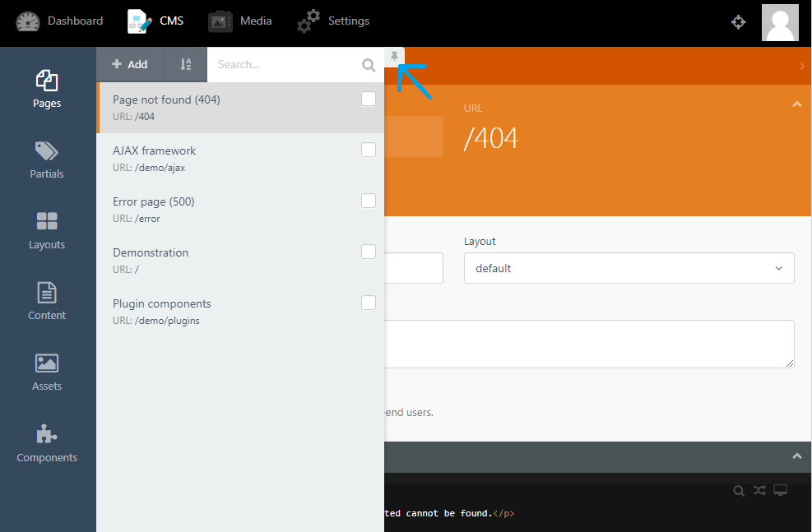
Task: Click the code editor shuffle/replace icon
Action: tap(759, 490)
